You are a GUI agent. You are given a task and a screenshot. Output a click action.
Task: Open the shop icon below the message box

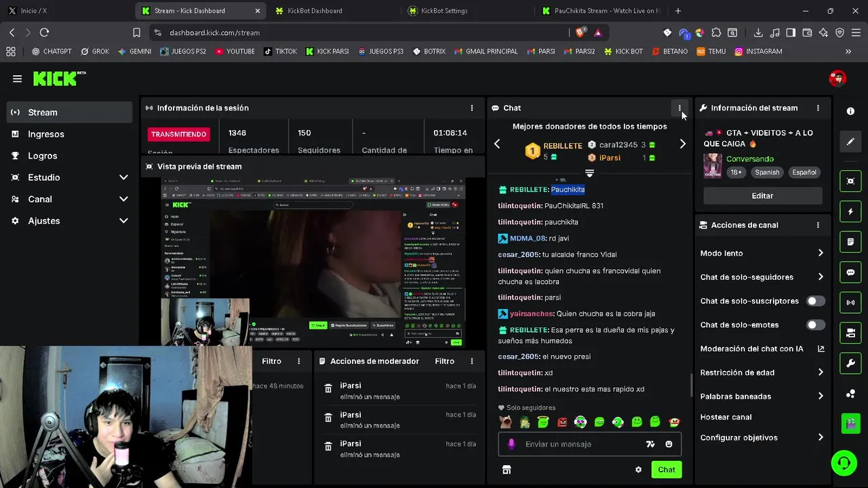(x=507, y=470)
